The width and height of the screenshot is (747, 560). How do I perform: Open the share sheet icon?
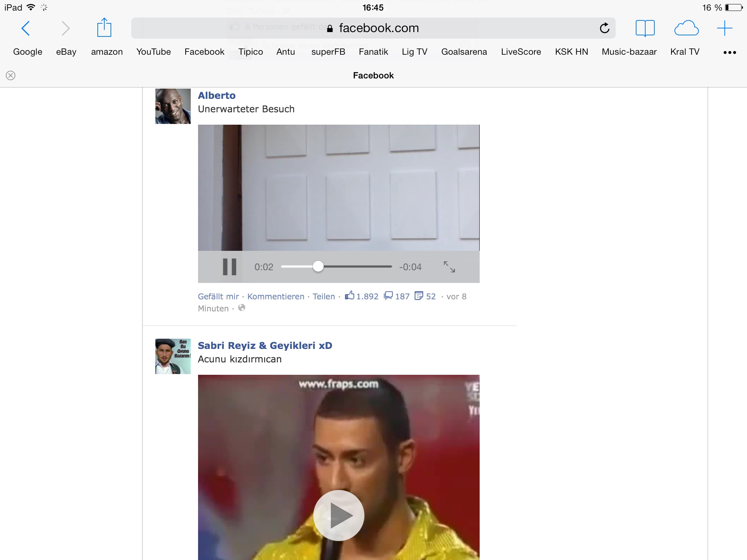coord(104,28)
